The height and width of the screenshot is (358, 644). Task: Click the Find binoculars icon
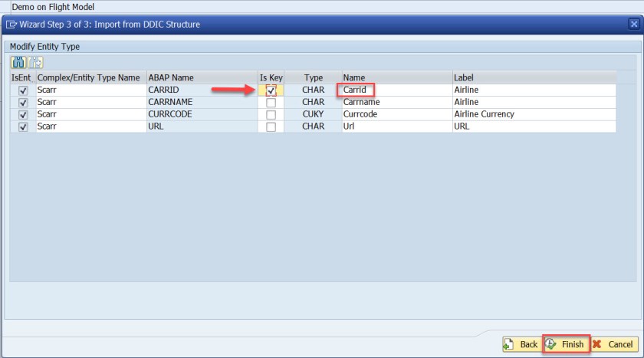[x=18, y=62]
